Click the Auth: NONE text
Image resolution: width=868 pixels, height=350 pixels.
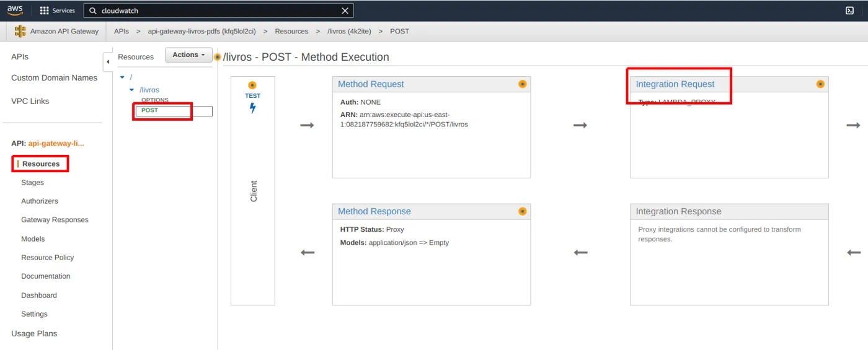click(360, 102)
